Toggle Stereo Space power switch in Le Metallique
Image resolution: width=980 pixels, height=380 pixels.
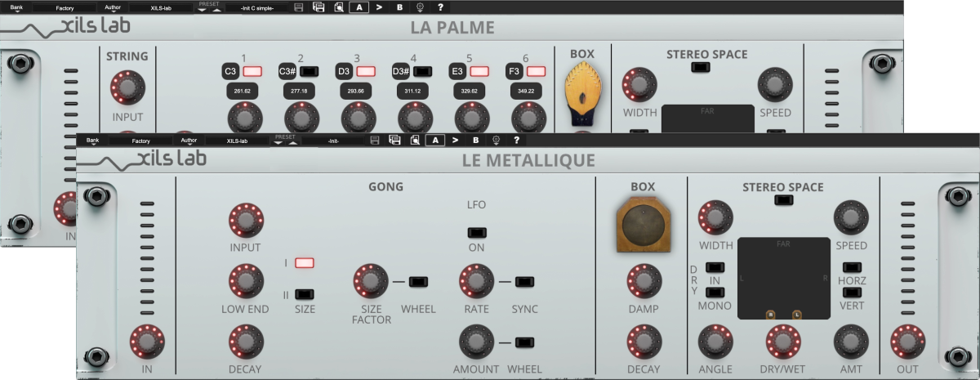782,199
